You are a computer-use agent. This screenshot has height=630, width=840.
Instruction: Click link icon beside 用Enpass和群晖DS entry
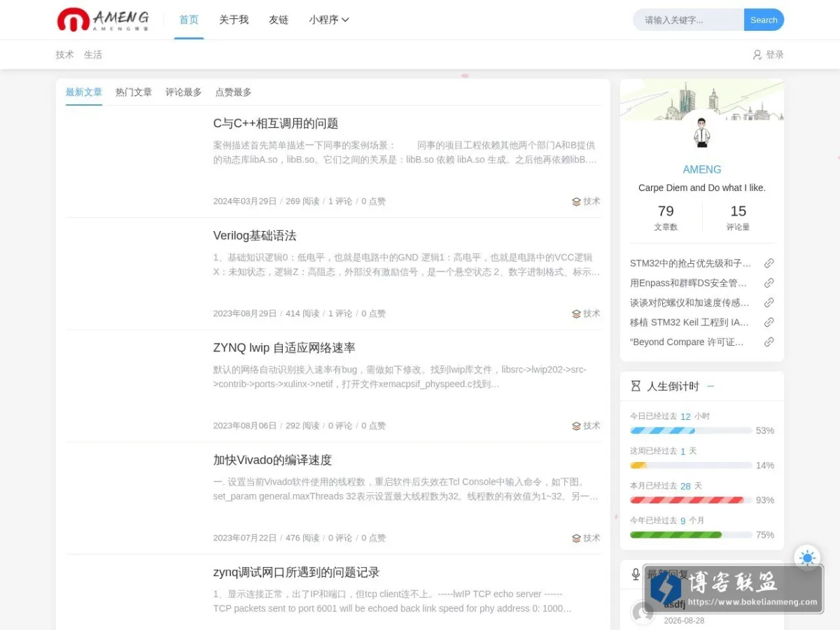769,283
